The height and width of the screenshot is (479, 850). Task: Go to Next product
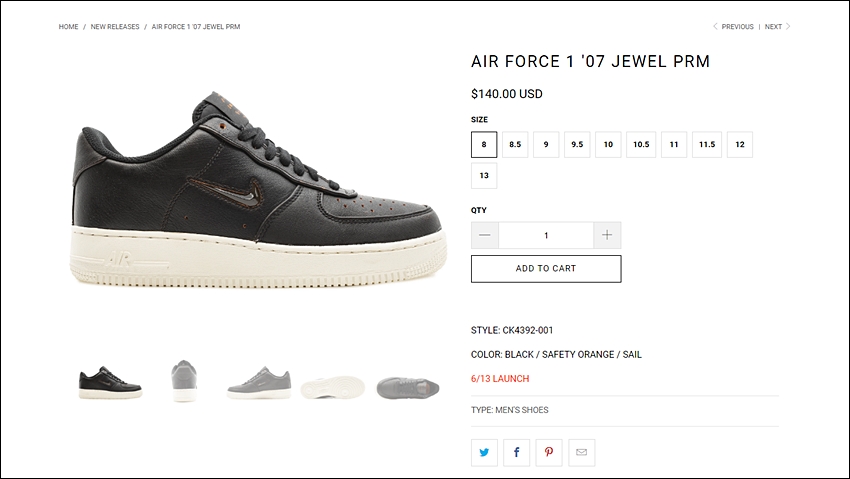[777, 27]
